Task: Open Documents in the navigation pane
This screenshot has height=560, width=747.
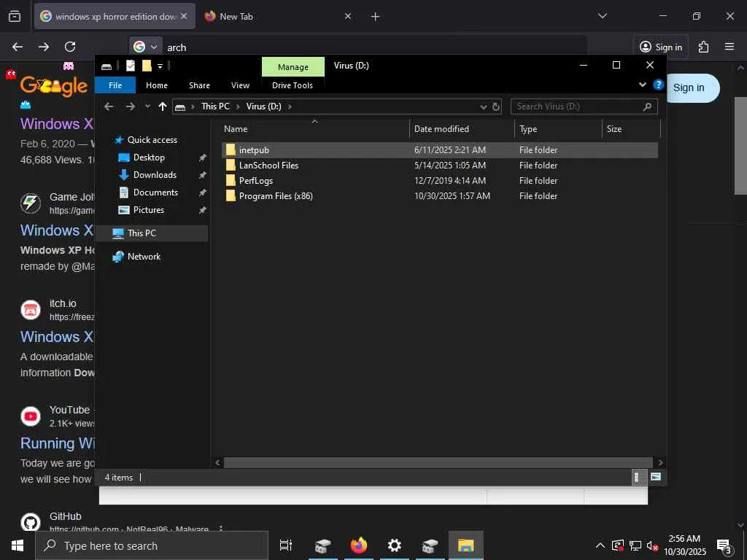Action: tap(155, 192)
